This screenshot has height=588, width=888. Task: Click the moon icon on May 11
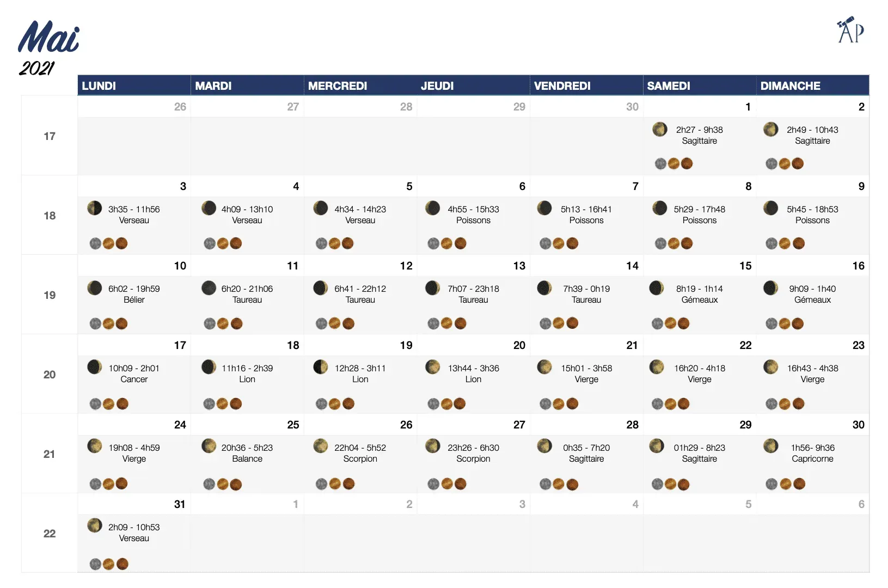click(209, 287)
